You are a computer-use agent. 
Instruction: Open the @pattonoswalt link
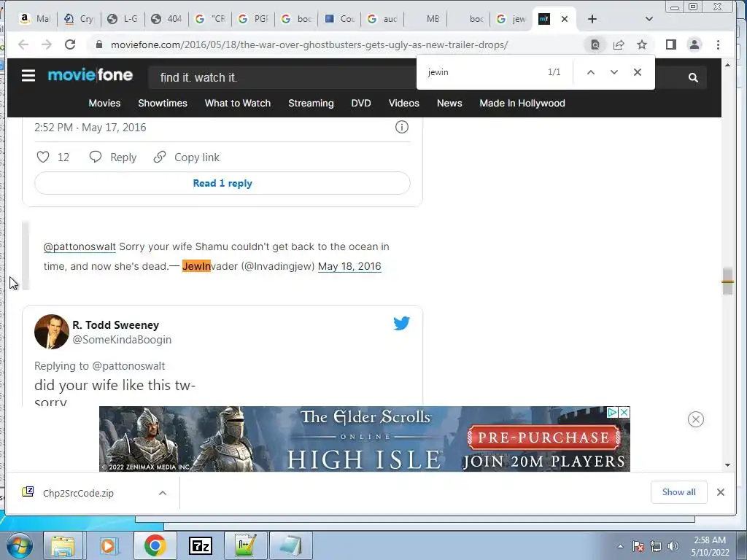(80, 246)
